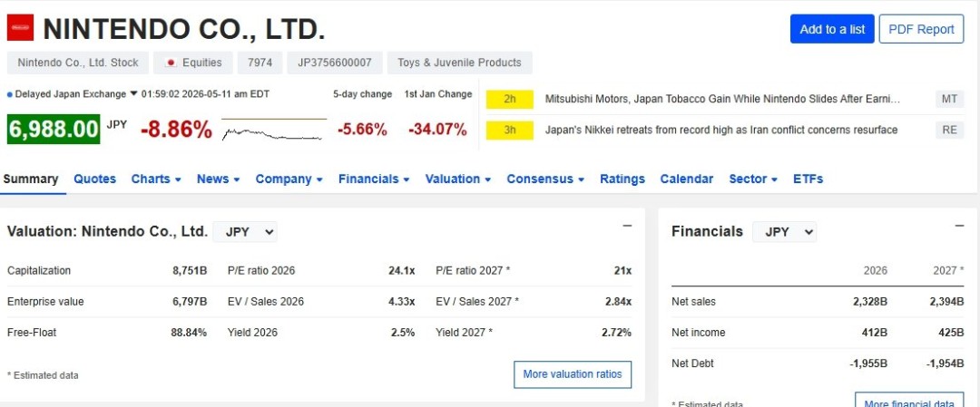This screenshot has width=980, height=407.
Task: Expand the Charts menu
Action: pyautogui.click(x=156, y=179)
